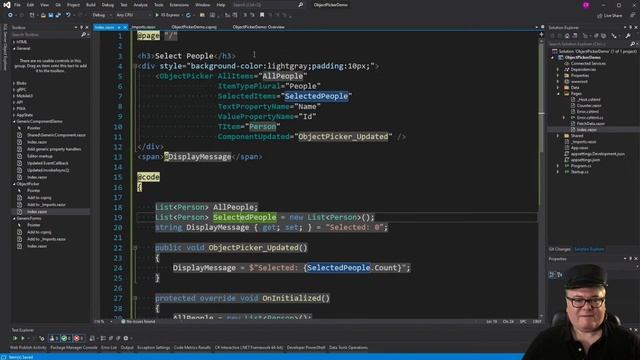Click the navigate backward toolbar icon

point(10,15)
